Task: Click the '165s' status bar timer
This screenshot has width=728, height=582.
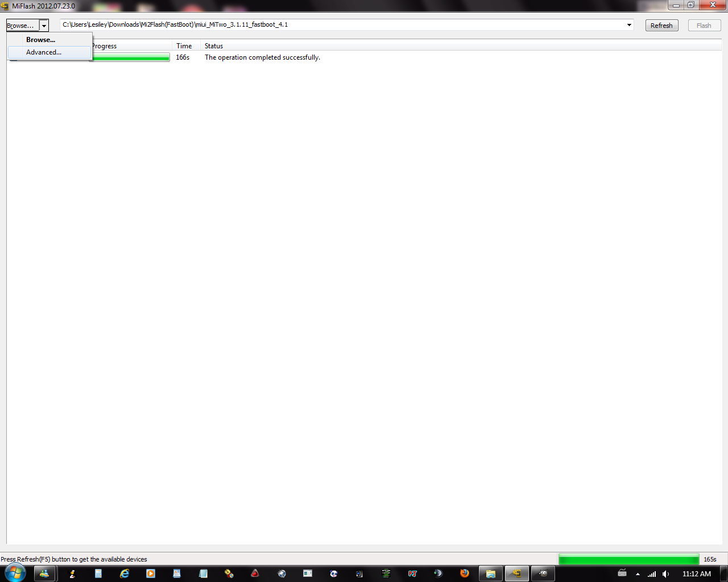Action: (710, 559)
